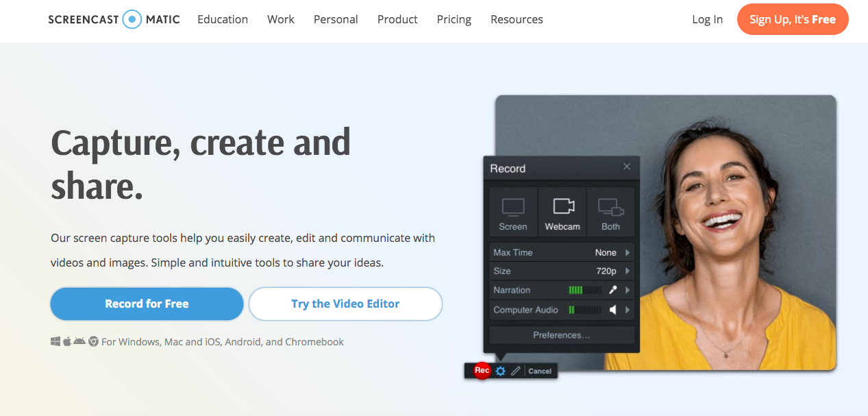Image resolution: width=868 pixels, height=416 pixels.
Task: Click the Narration audio level meter
Action: tap(585, 291)
